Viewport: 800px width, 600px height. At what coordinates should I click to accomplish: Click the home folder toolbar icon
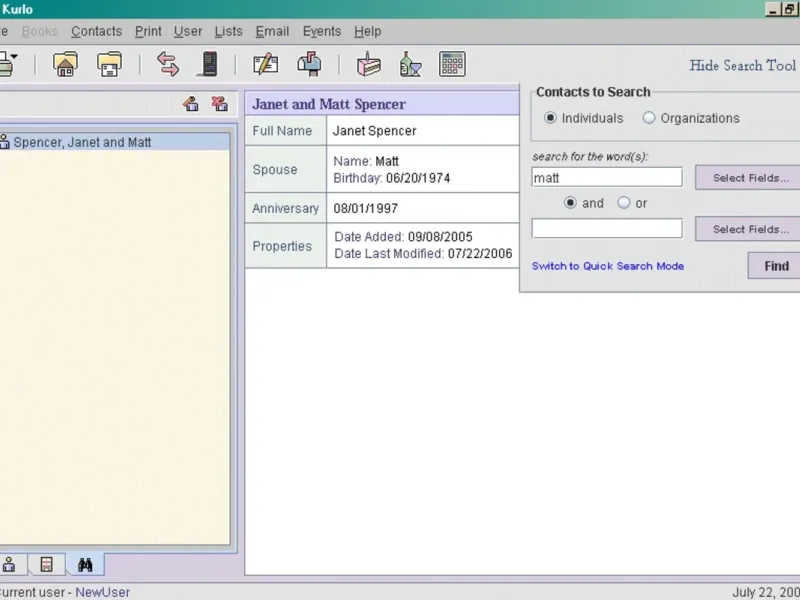pyautogui.click(x=65, y=65)
